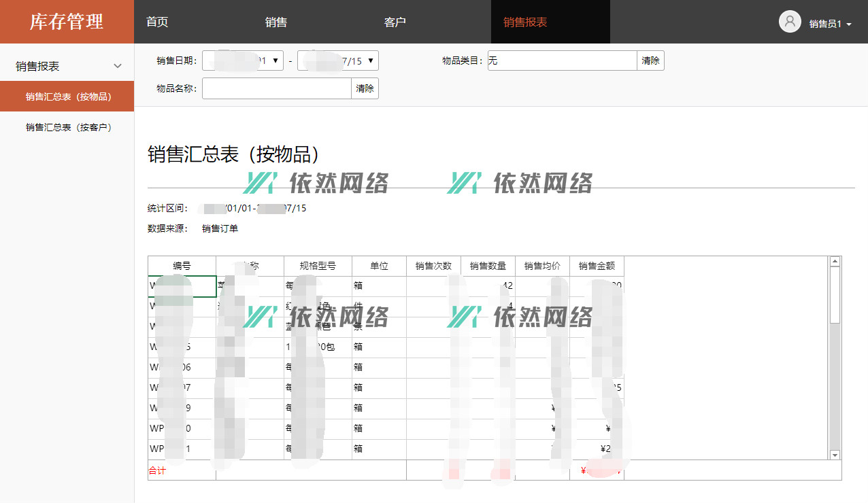Go to the 客户 navigation tab
The height and width of the screenshot is (503, 868).
tap(395, 22)
